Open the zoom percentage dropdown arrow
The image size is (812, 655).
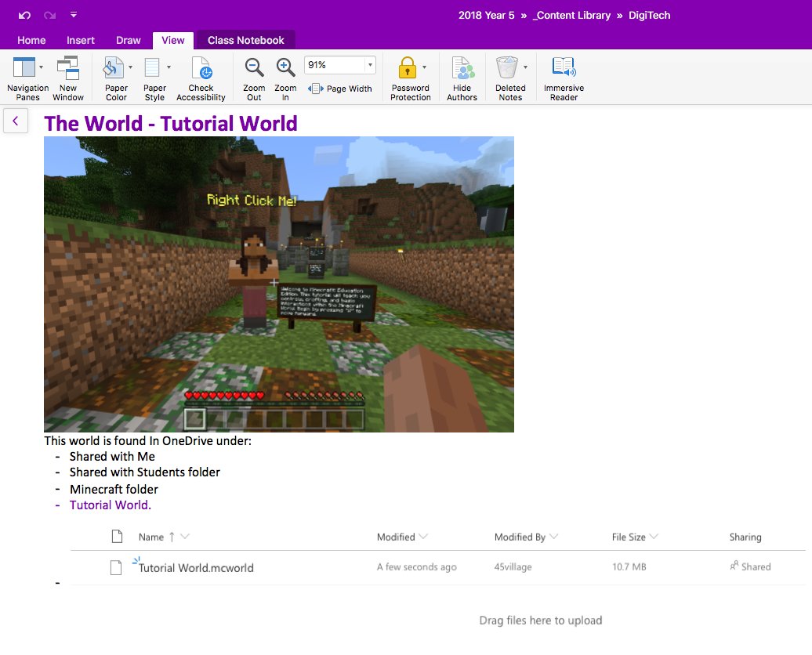click(x=370, y=65)
